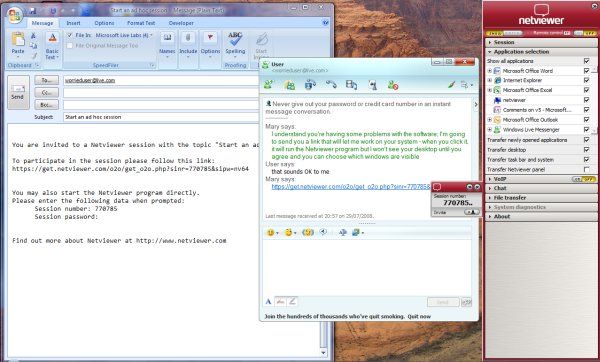600x362 pixels.
Task: Switch to the Options ribbon tab
Action: 104,23
